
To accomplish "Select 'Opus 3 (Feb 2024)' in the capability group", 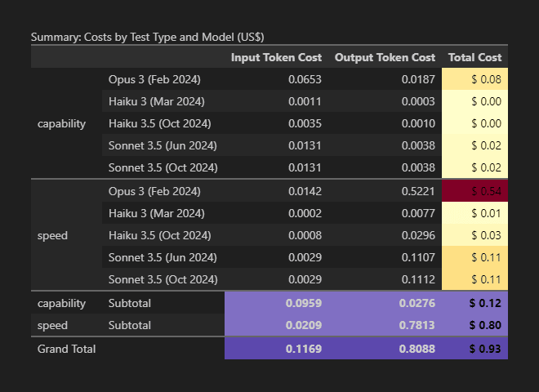I will point(154,79).
